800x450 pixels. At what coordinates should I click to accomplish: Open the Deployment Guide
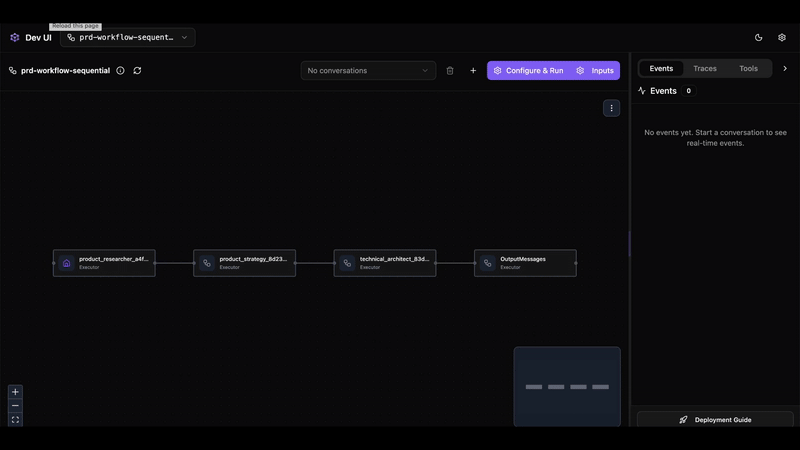715,420
